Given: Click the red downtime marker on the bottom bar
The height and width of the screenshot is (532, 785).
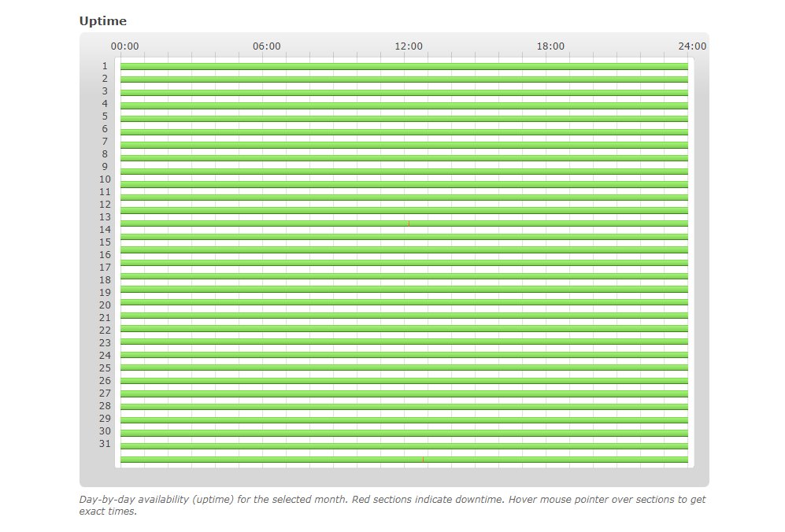Looking at the screenshot, I should [423, 460].
